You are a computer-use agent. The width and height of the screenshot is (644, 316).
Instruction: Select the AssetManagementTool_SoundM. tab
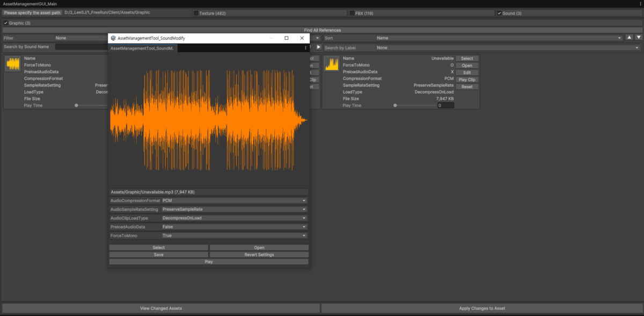pos(143,48)
